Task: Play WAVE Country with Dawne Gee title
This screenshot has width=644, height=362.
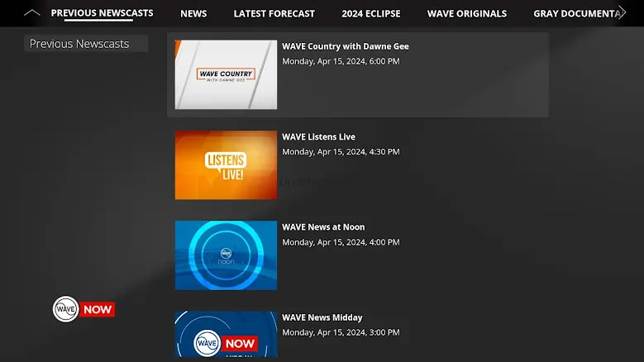Action: [x=345, y=46]
